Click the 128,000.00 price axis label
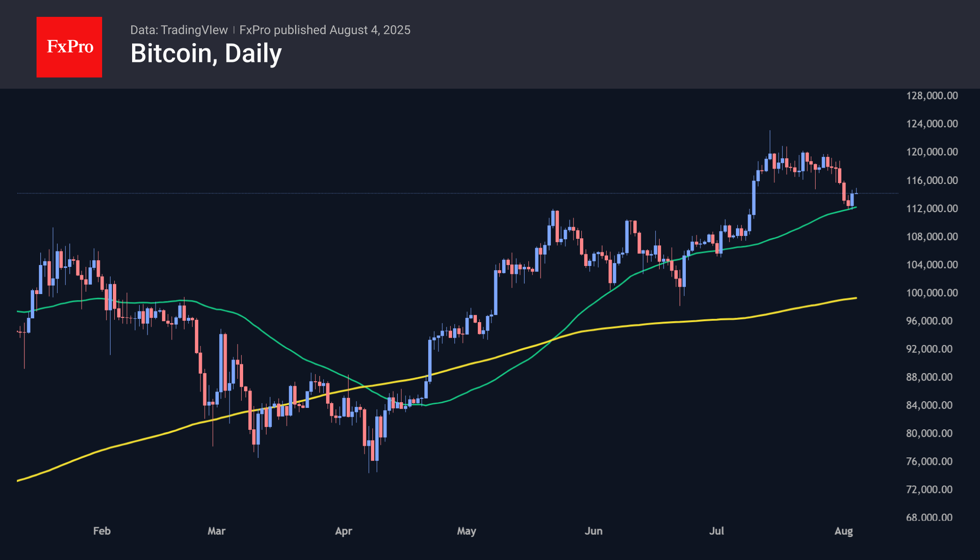Image resolution: width=980 pixels, height=560 pixels. point(932,96)
